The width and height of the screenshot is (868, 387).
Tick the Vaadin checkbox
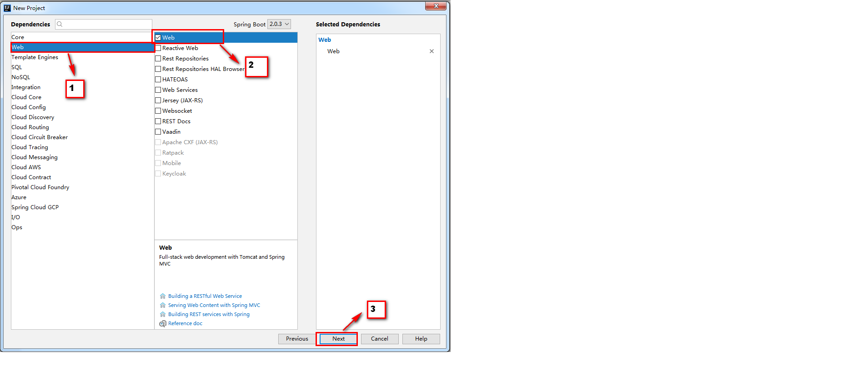coord(158,132)
